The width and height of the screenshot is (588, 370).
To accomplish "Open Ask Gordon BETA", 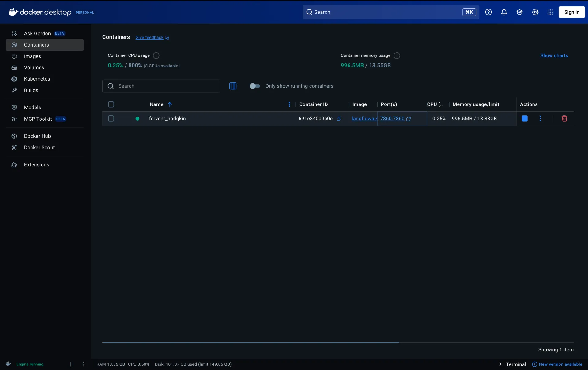I will [37, 33].
